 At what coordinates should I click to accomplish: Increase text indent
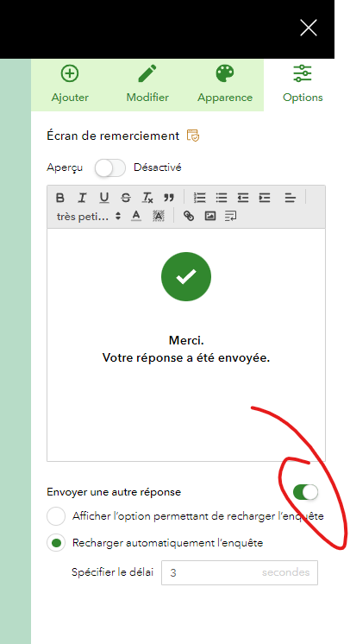click(265, 198)
